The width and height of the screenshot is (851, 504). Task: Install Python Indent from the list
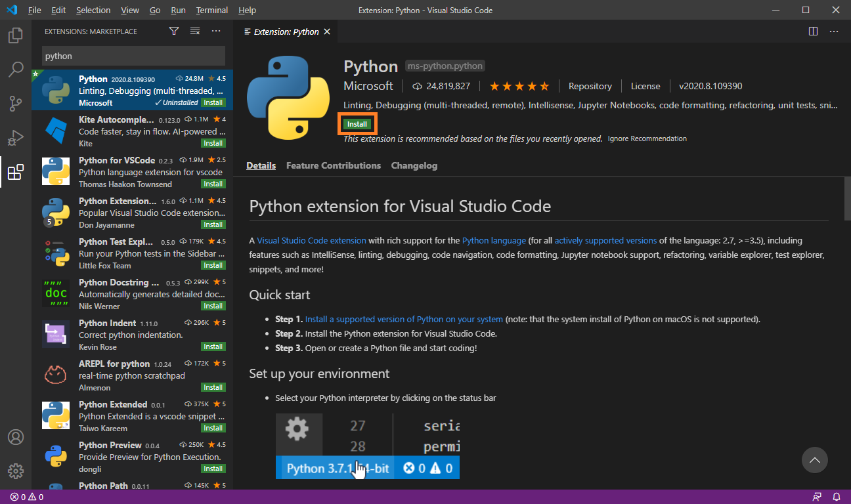point(213,346)
